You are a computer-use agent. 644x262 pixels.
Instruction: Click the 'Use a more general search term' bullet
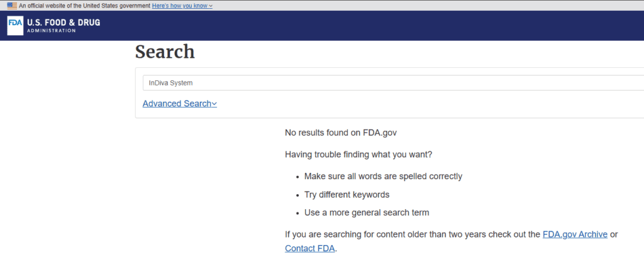367,213
